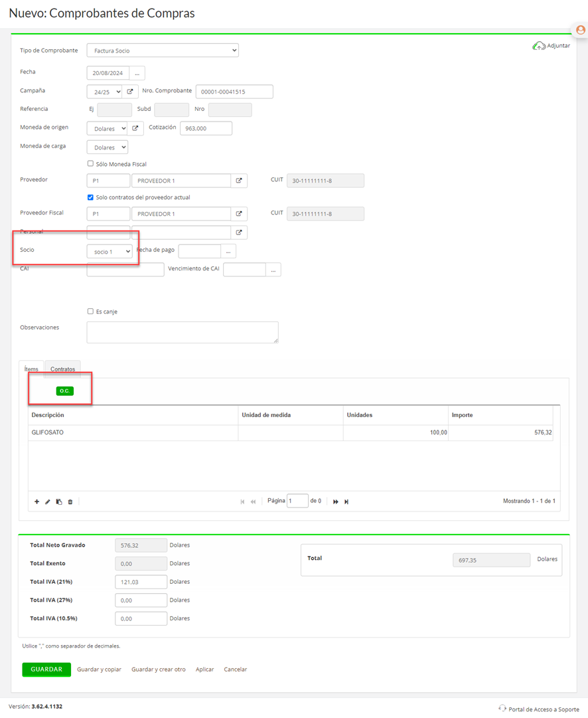
Task: Click the GUARDAR button
Action: (46, 670)
